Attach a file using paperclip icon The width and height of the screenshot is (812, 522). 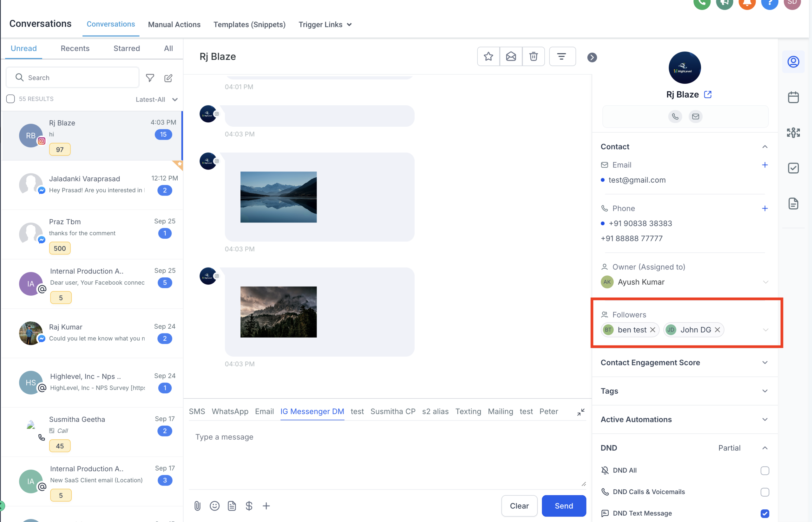pyautogui.click(x=197, y=506)
